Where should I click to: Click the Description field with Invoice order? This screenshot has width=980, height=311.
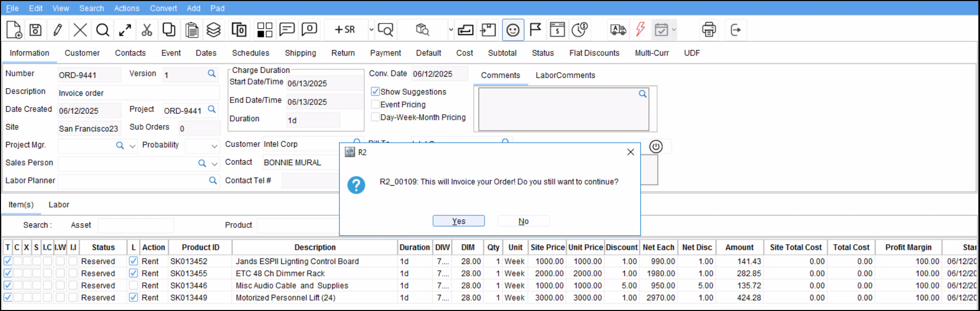(x=138, y=93)
